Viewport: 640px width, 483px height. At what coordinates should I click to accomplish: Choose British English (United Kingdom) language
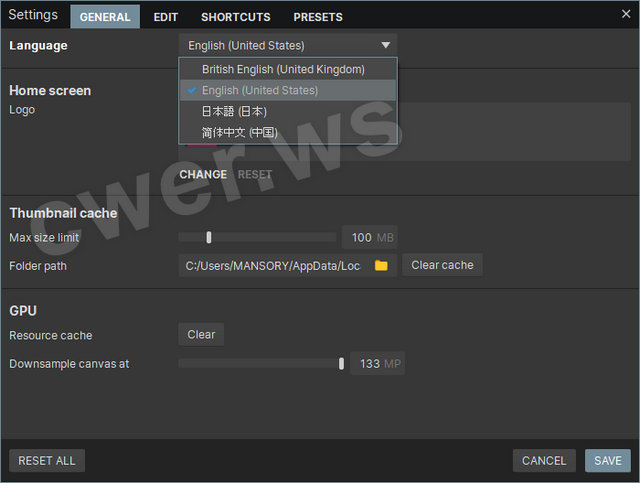pyautogui.click(x=288, y=69)
